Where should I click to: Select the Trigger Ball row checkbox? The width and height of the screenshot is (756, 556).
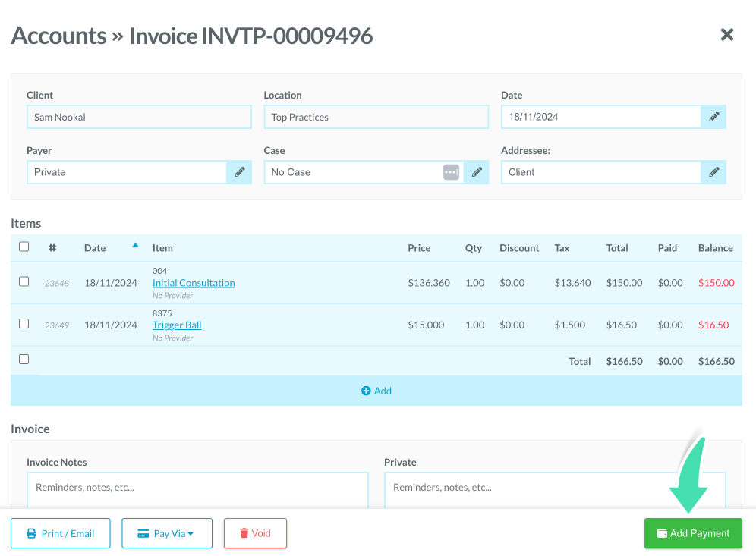[24, 323]
